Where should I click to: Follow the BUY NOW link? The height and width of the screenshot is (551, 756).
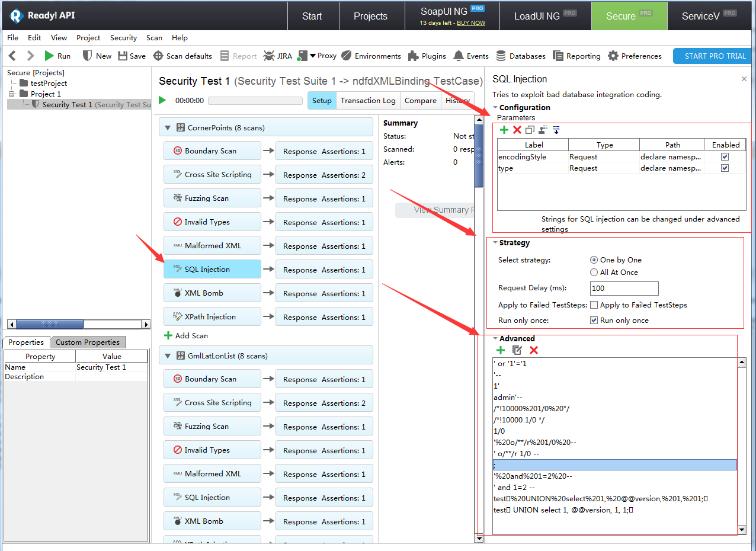click(470, 23)
